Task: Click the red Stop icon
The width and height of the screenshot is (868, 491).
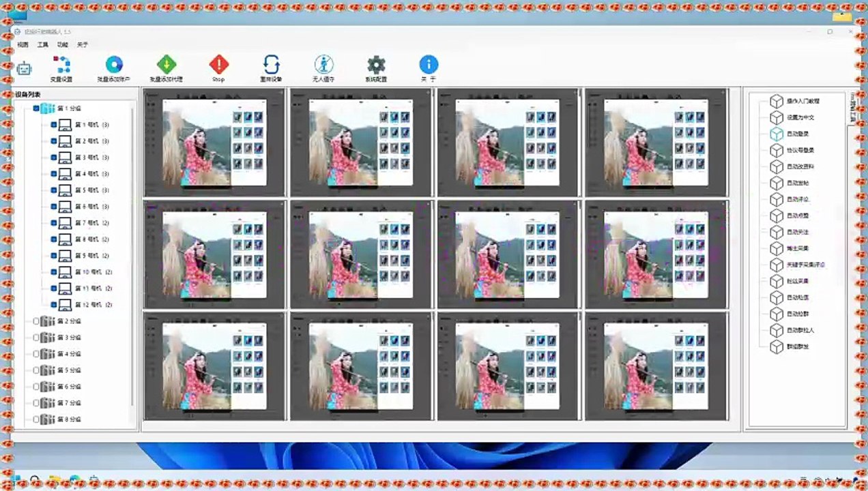Action: click(x=218, y=65)
